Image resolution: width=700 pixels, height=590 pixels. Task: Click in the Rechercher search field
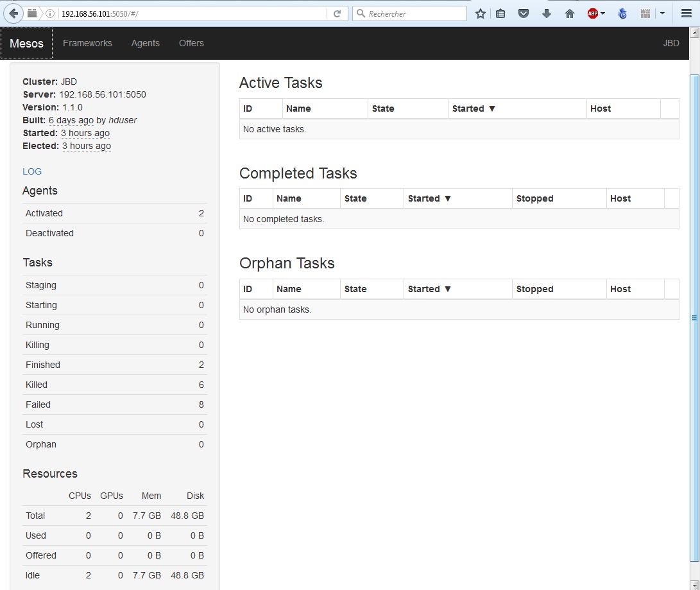414,13
